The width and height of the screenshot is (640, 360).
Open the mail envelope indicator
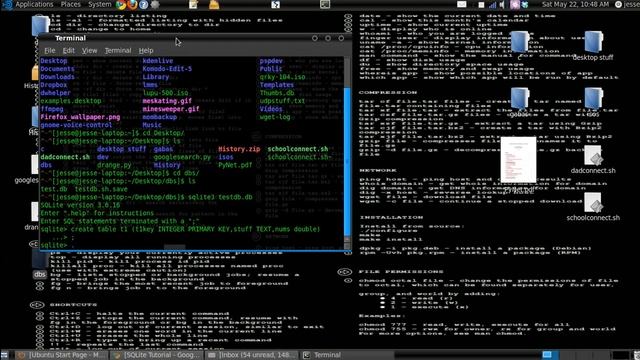click(462, 4)
